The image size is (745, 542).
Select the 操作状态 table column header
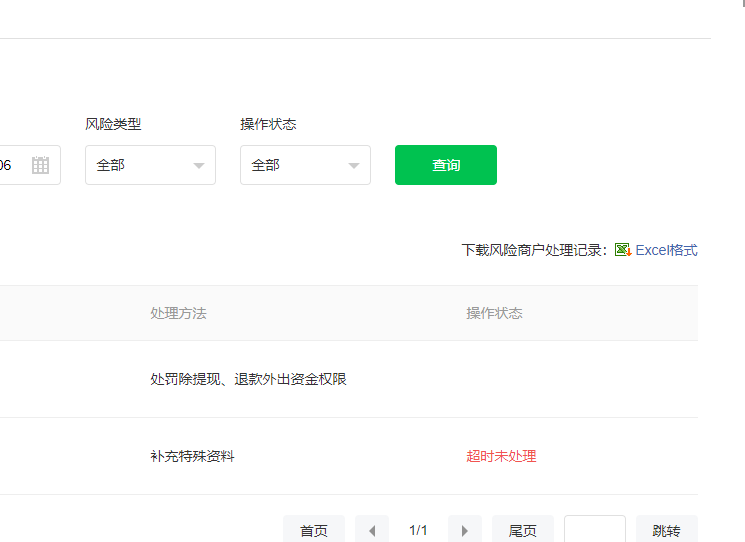(x=494, y=313)
